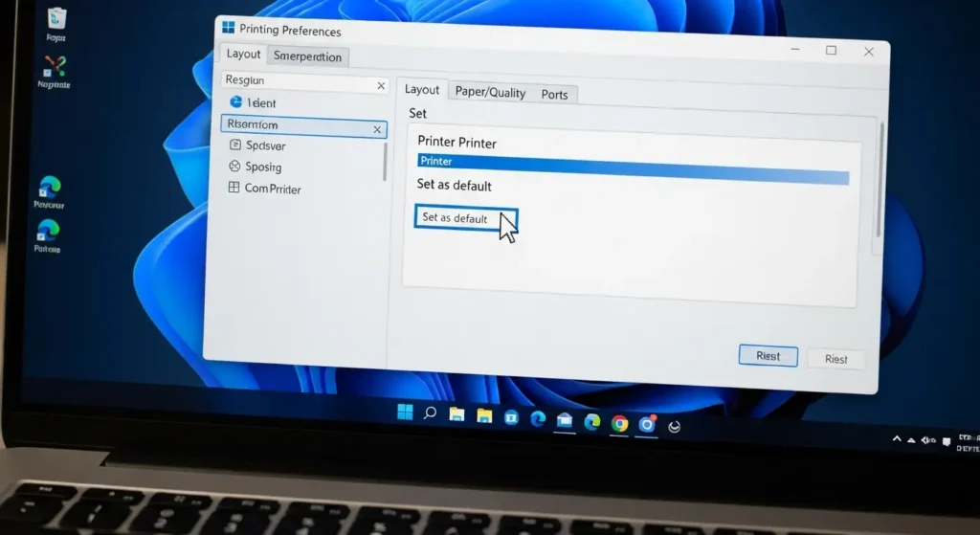Open the Ports tab

pyautogui.click(x=554, y=95)
